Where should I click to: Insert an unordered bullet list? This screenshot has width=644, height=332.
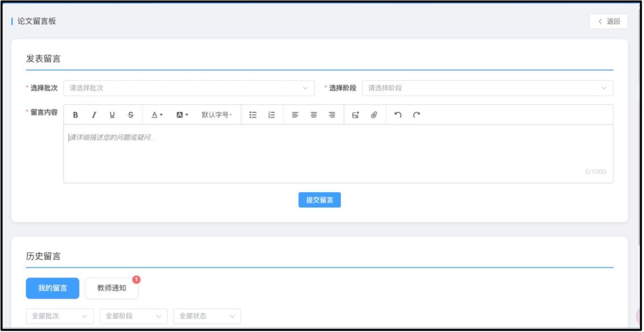click(x=253, y=115)
